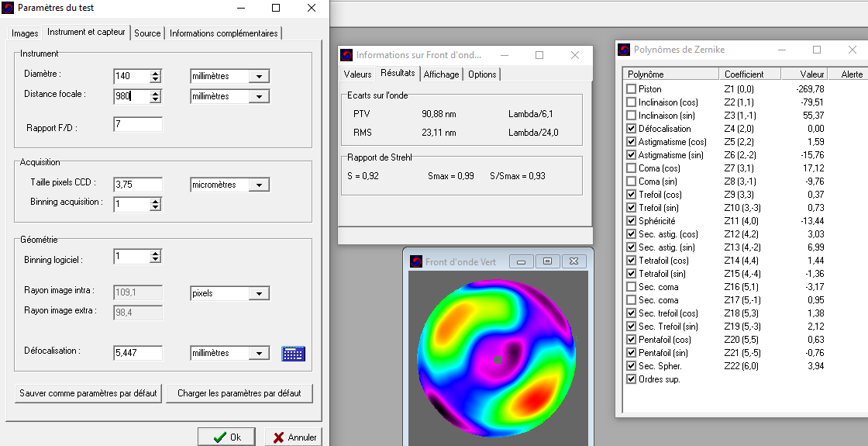Toggle the Piston checkbox
This screenshot has width=868, height=446.
point(631,89)
